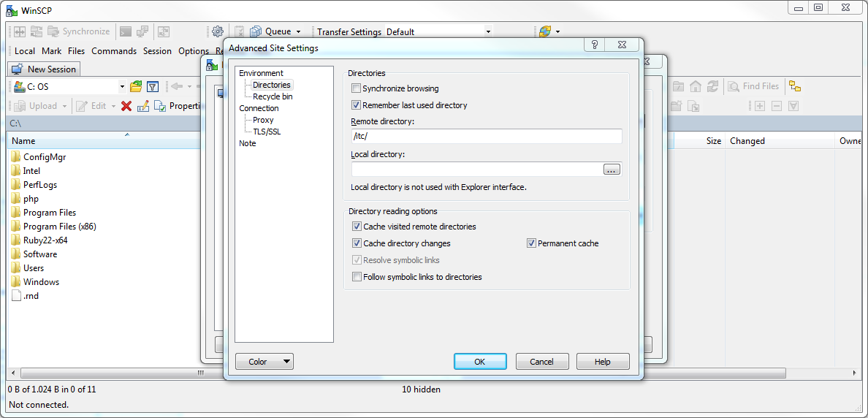Viewport: 868px width, 418px height.
Task: Open the preferences gear icon in toolbar
Action: [217, 31]
